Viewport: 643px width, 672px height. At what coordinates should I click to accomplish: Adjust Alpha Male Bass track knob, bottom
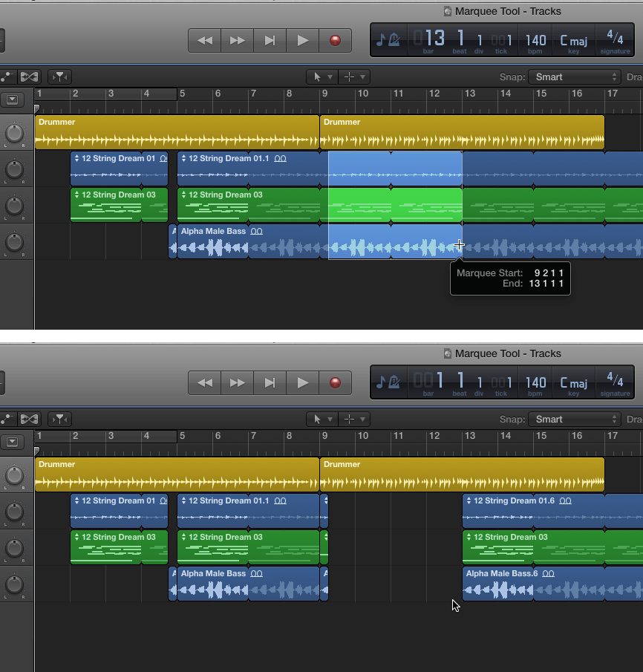tap(15, 584)
